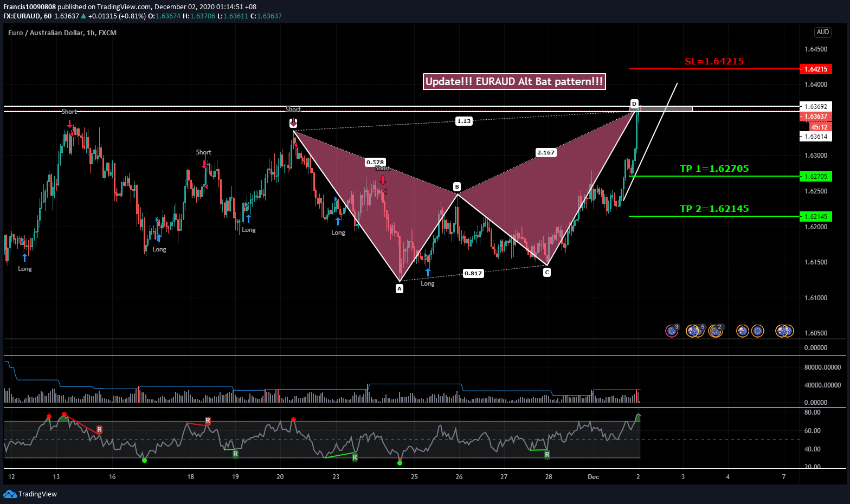Click the Short arrow below 0.578 ratio
850x504 pixels.
click(383, 180)
